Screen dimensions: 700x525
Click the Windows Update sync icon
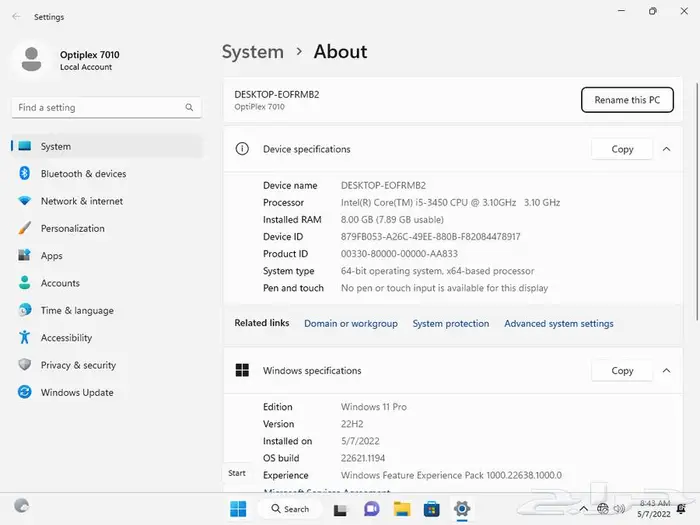(25, 392)
